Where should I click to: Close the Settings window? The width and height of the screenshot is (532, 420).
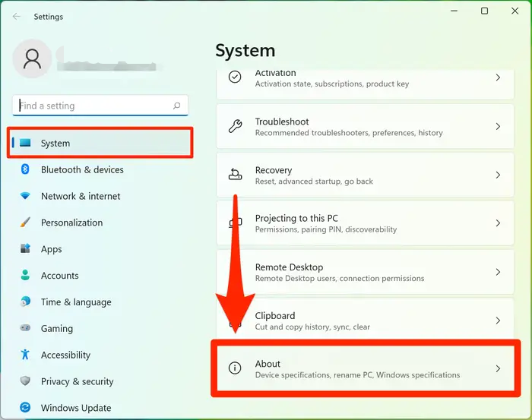tap(515, 11)
